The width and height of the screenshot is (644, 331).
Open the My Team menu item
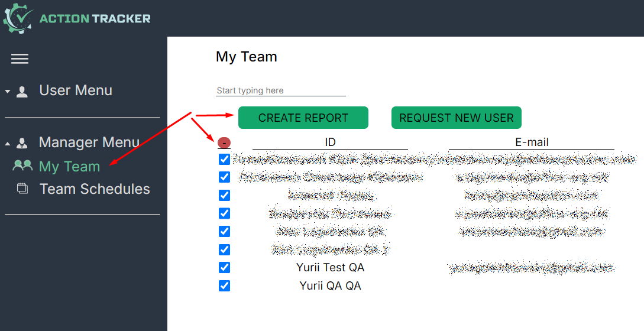click(69, 167)
